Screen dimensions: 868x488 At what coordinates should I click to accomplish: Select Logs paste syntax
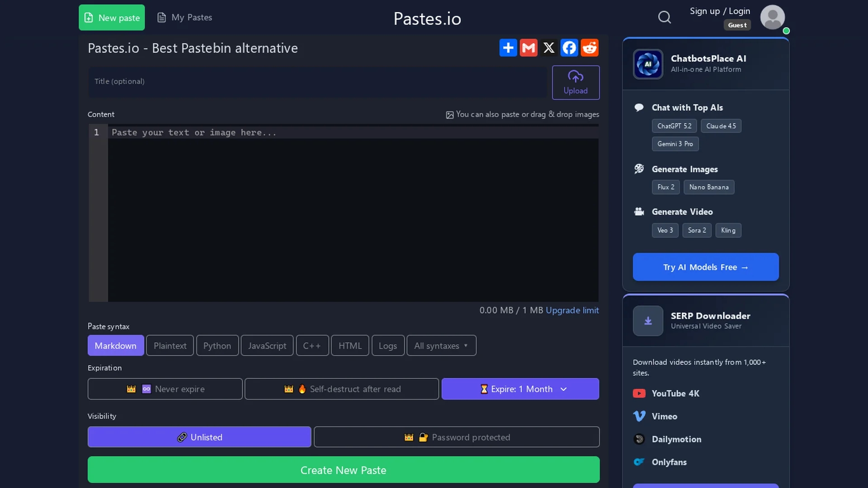[x=388, y=345]
